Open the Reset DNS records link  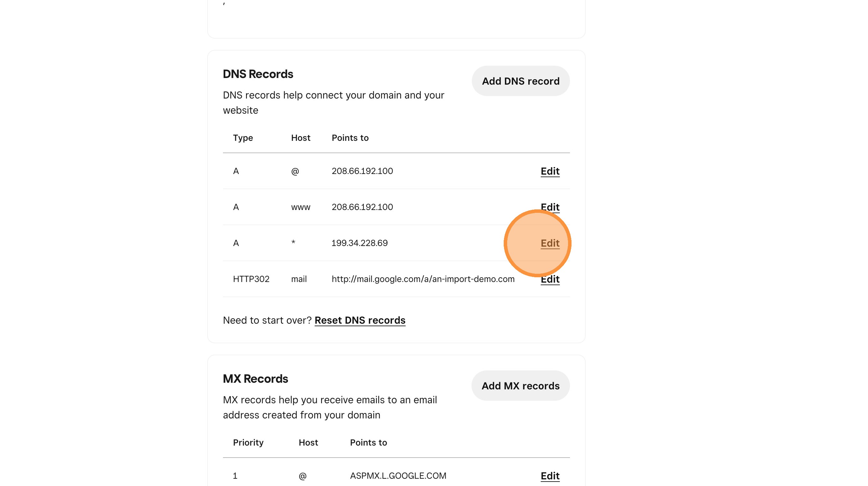(x=360, y=320)
